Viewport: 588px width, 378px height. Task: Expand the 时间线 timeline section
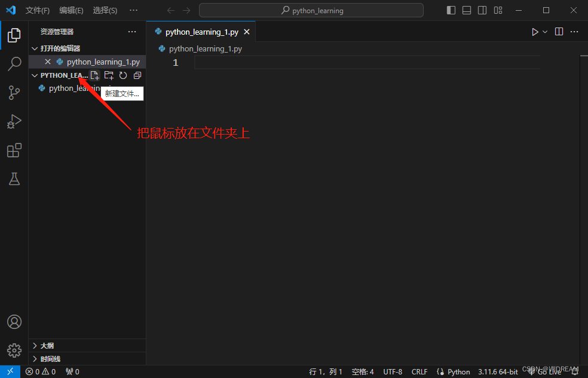click(87, 359)
